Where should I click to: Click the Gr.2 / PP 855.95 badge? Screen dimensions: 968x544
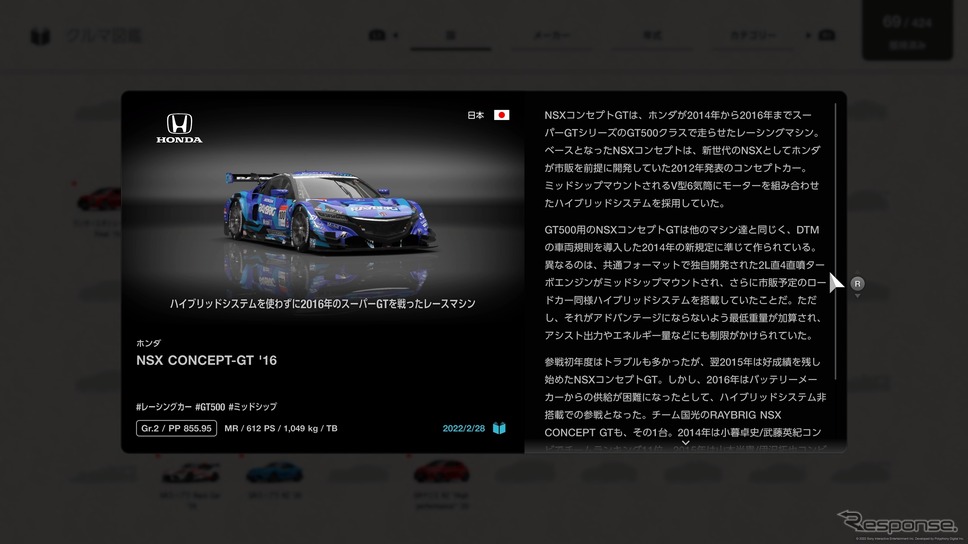point(177,428)
